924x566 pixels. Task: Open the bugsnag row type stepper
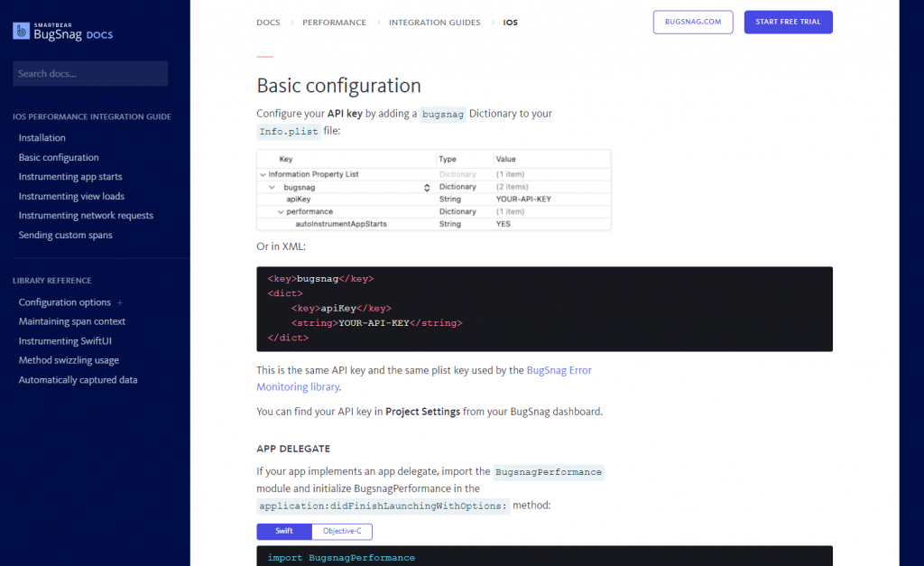pos(427,188)
